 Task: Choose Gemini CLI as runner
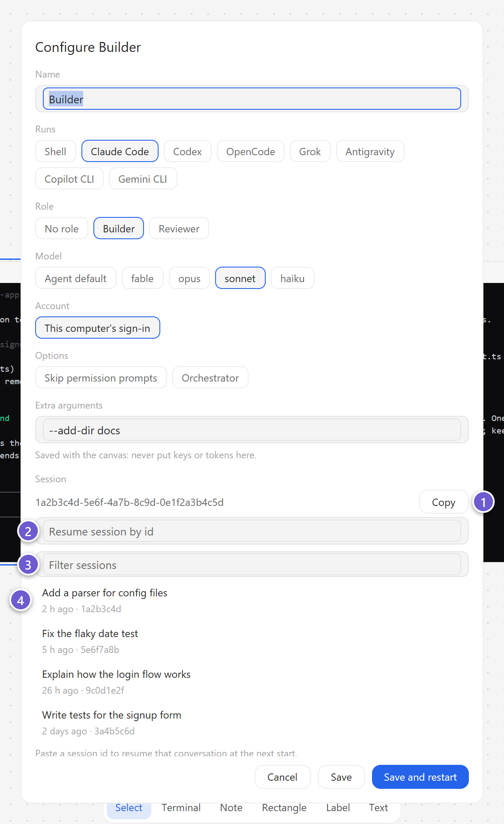(143, 179)
